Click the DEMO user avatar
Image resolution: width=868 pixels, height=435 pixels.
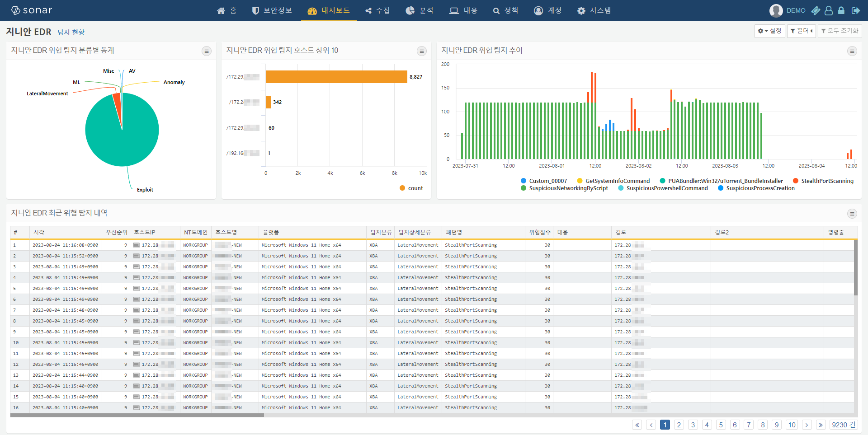(776, 10)
